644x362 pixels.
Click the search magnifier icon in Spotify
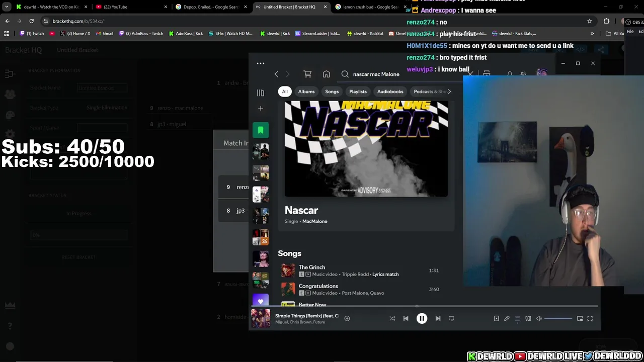point(345,74)
